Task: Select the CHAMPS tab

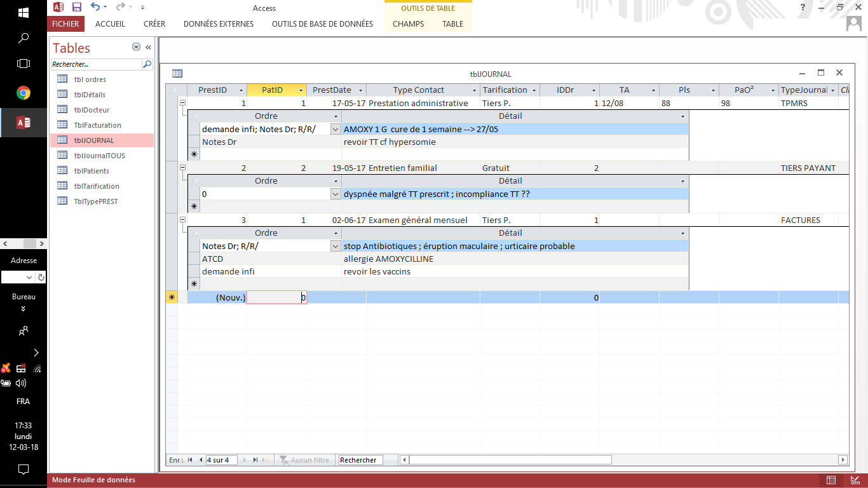Action: pos(408,24)
